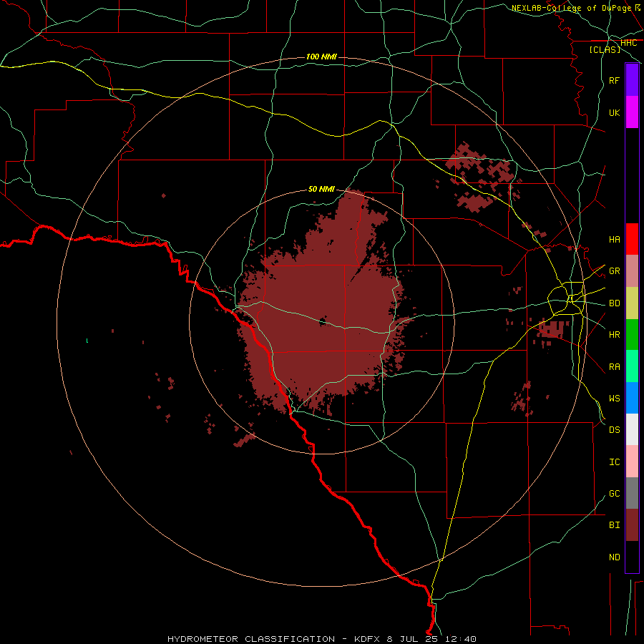The image size is (644, 644).
Task: Click the ND legend label
Action: [614, 557]
